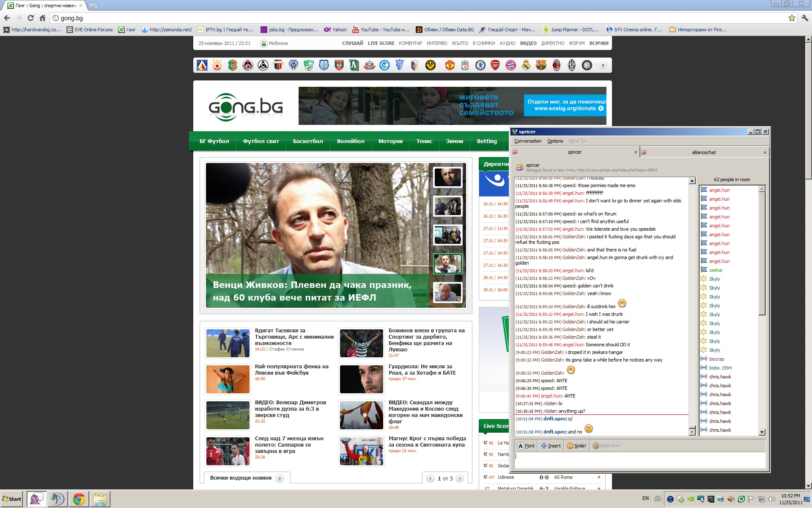The image size is (812, 508).
Task: Show more club crests with green arrow
Action: tap(603, 65)
